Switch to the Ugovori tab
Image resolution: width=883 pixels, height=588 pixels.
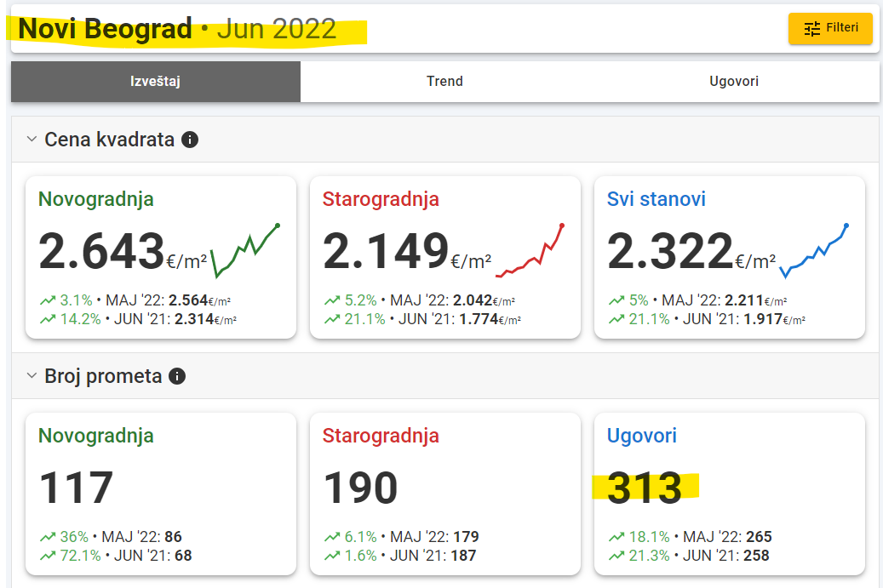(733, 82)
